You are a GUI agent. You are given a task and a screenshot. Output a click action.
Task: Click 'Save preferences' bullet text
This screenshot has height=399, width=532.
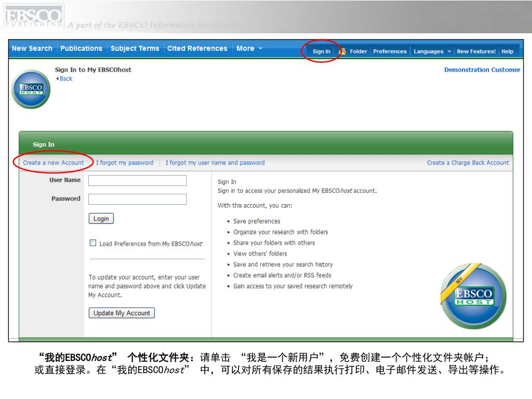[257, 221]
